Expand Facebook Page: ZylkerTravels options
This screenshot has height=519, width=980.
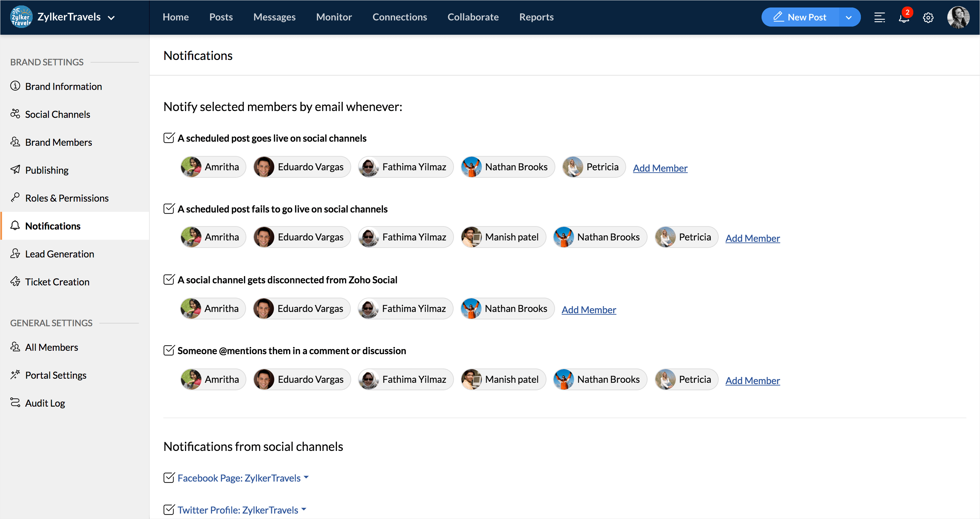pyautogui.click(x=306, y=477)
